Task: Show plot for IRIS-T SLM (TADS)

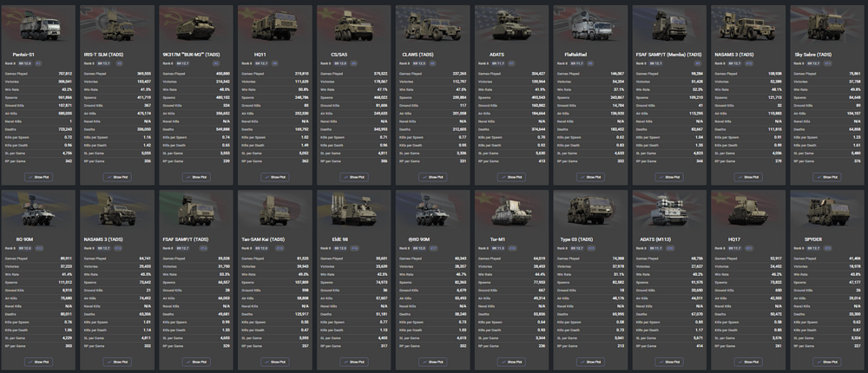Action: (117, 176)
